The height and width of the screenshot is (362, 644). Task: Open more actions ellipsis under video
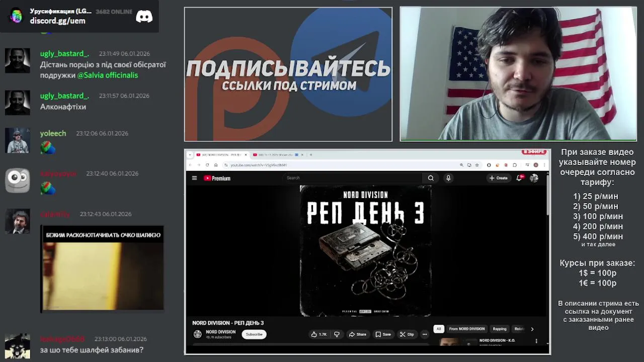coord(425,334)
